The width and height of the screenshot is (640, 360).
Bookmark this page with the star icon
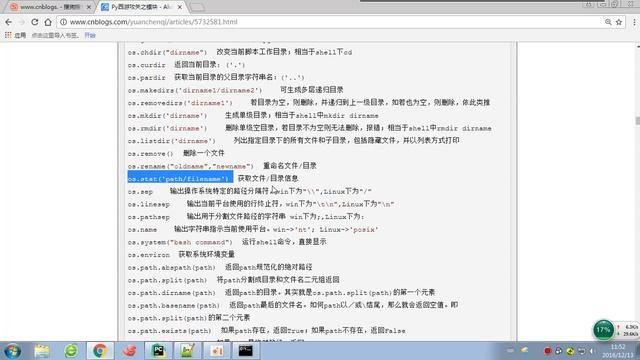coord(619,22)
